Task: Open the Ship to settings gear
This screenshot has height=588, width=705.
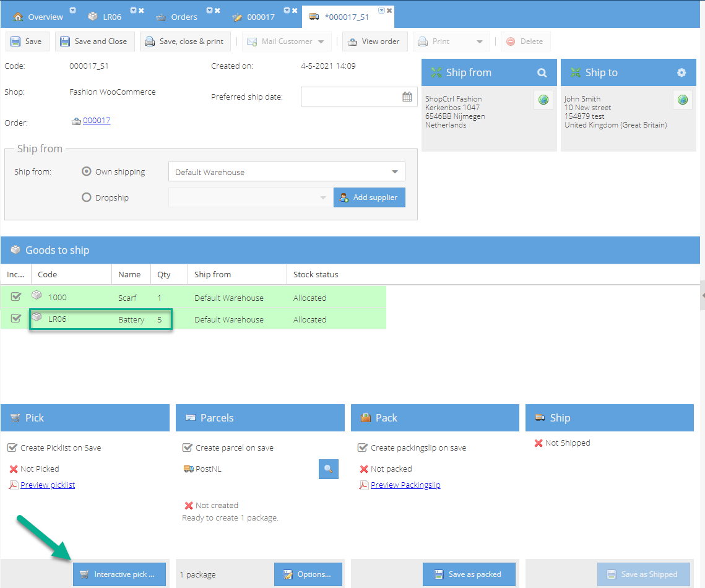Action: [681, 73]
